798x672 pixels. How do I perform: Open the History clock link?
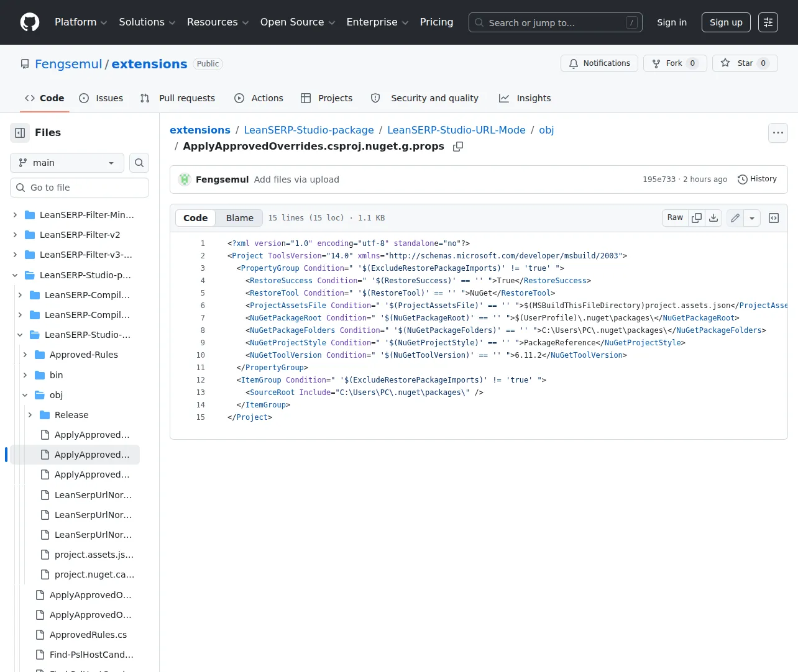757,179
